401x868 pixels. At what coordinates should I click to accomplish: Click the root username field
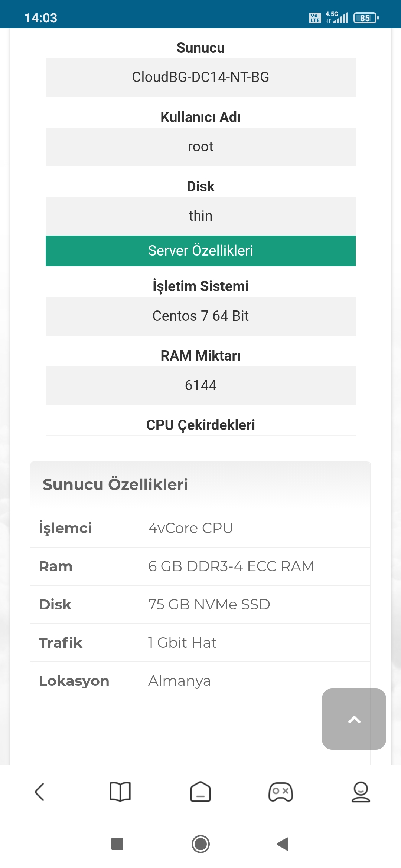click(200, 147)
